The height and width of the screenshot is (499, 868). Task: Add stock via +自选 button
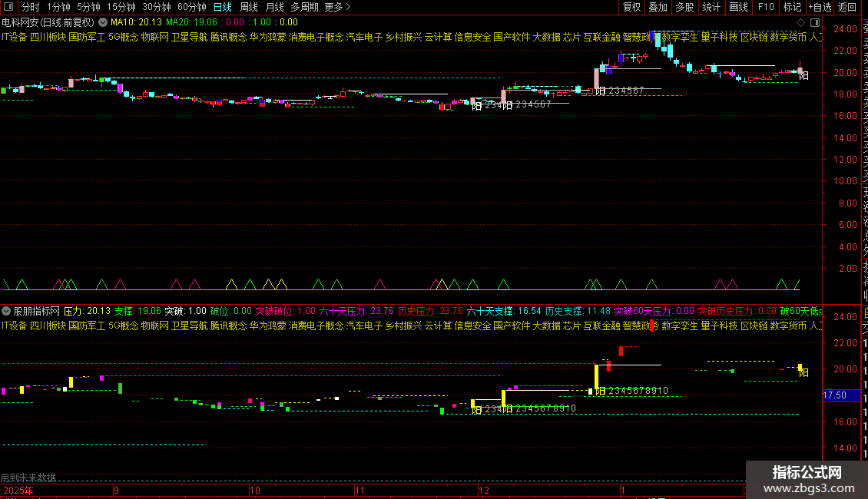(820, 7)
